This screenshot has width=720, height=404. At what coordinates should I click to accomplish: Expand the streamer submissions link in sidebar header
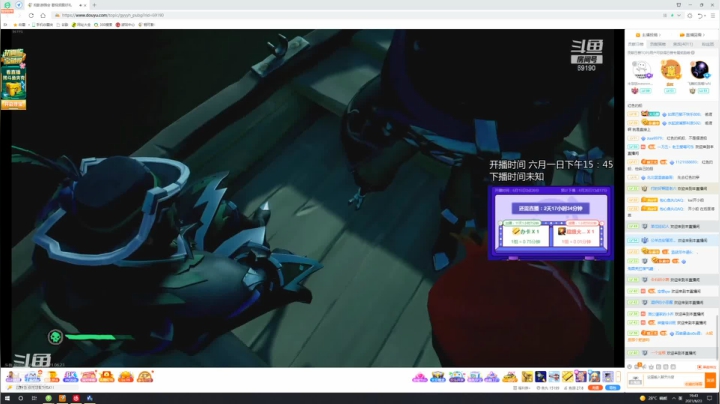tap(648, 35)
